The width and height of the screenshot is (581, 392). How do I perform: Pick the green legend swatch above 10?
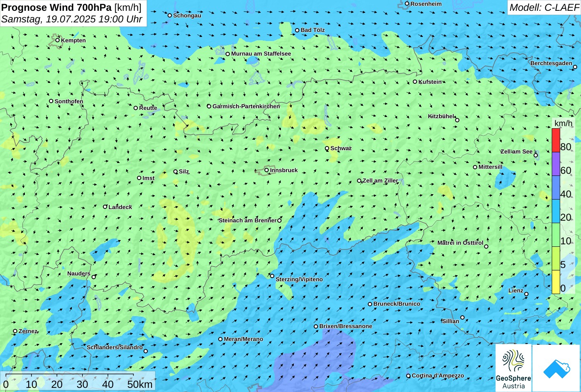pyautogui.click(x=556, y=235)
